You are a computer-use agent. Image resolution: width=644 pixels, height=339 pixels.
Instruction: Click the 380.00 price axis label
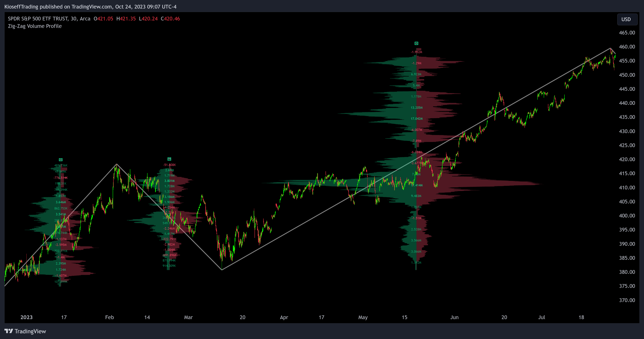(627, 272)
